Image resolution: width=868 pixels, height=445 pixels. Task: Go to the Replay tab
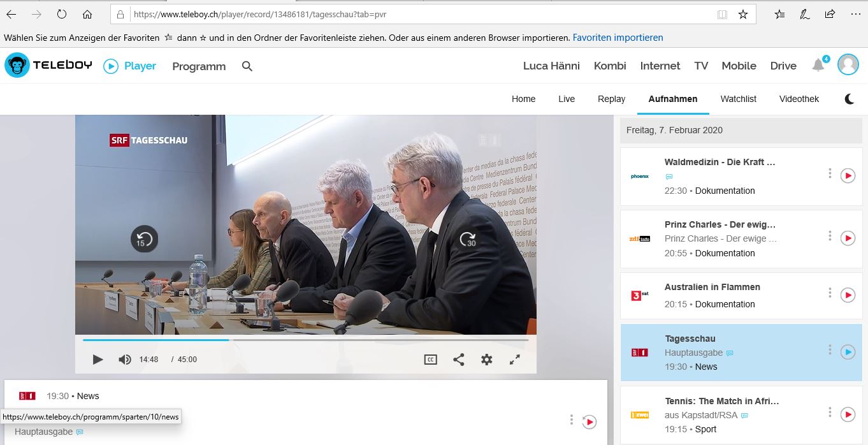(611, 99)
